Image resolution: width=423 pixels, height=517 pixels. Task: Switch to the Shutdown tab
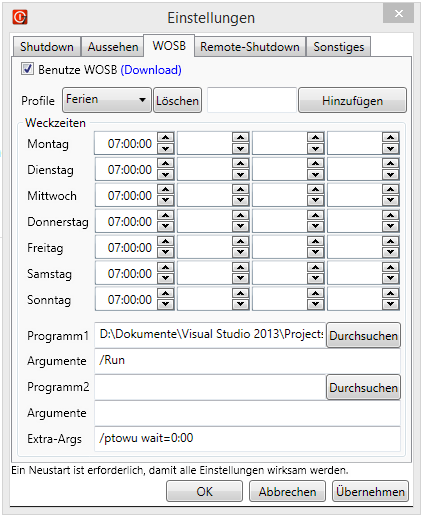[x=47, y=47]
